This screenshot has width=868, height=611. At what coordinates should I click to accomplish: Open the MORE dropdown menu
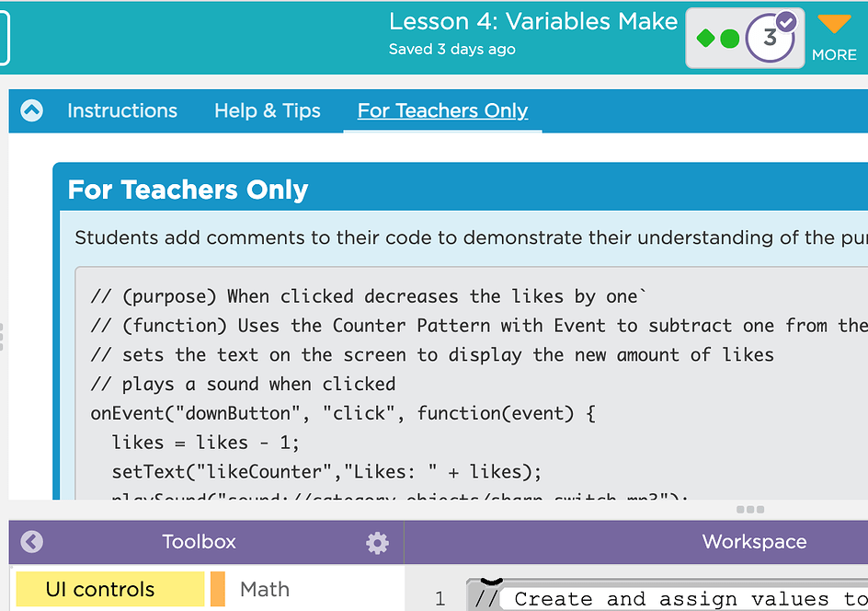[833, 37]
